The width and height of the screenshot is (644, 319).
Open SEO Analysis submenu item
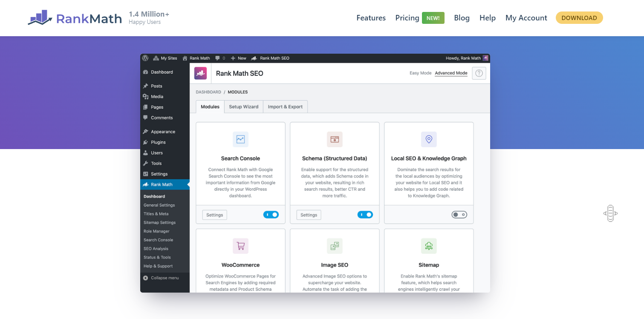(x=156, y=249)
